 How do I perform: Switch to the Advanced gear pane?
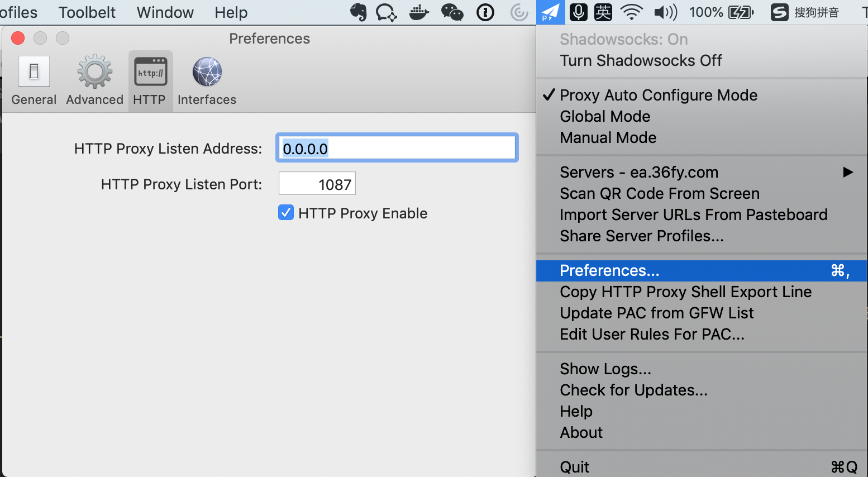(94, 81)
